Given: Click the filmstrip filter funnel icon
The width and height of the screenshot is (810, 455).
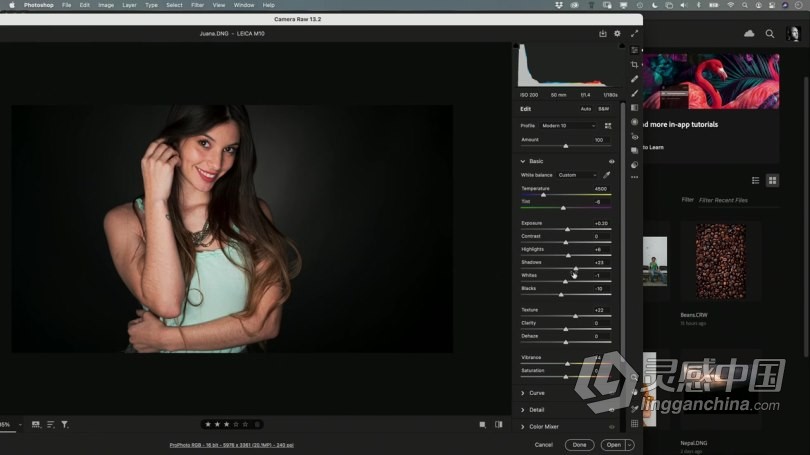Looking at the screenshot, I should [64, 424].
